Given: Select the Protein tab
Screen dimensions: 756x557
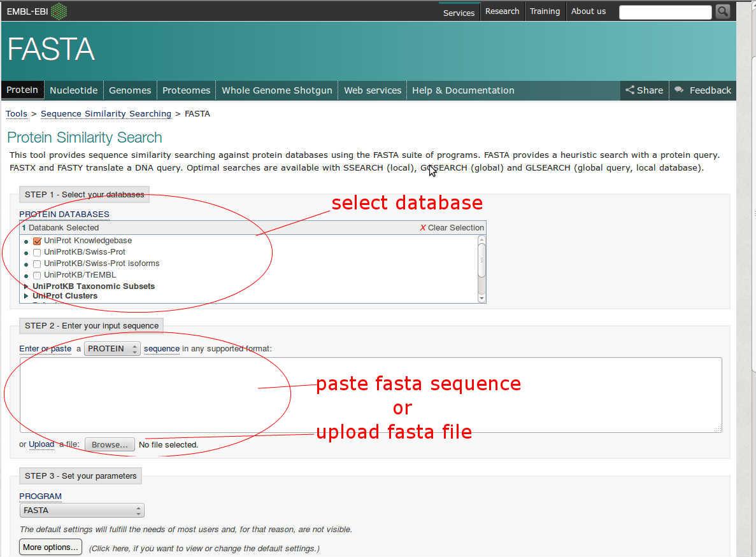Looking at the screenshot, I should pos(22,90).
